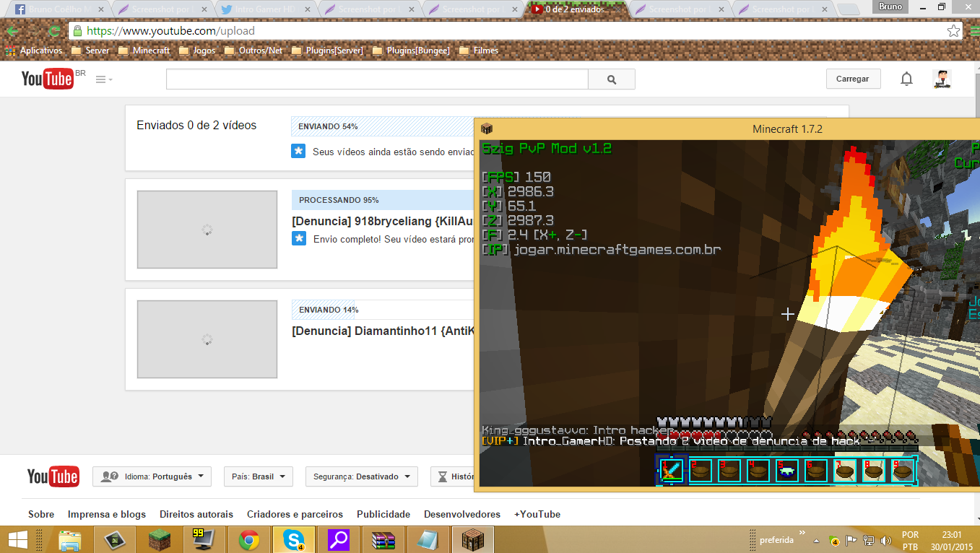Viewport: 980px width, 553px height.
Task: Open the Segurança: Desativado dropdown
Action: point(362,476)
